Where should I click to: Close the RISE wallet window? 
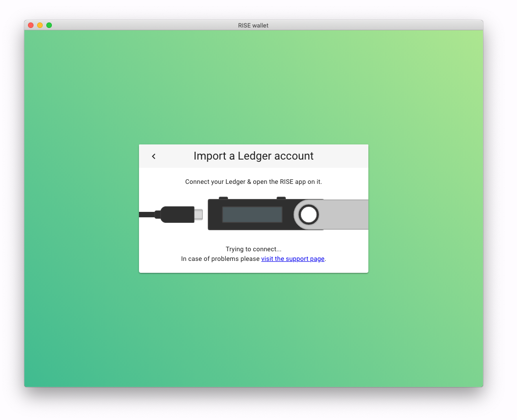[x=31, y=25]
